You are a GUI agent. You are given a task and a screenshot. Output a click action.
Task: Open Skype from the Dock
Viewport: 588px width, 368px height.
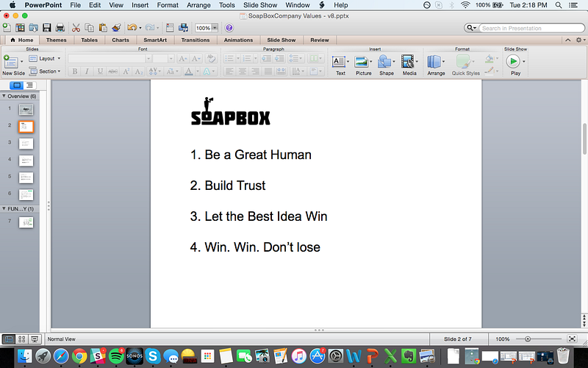(153, 356)
